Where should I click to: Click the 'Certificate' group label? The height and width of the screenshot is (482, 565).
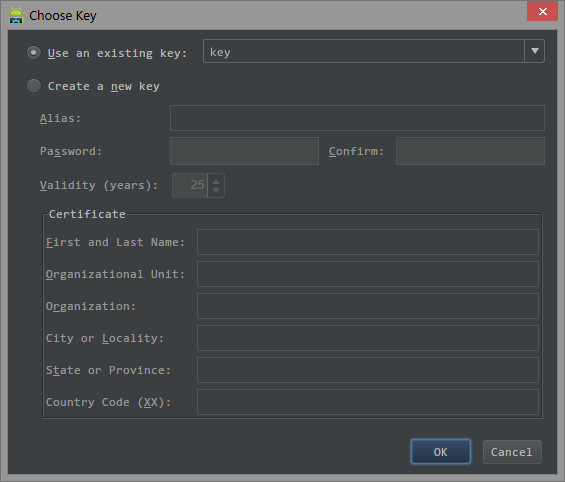[87, 214]
